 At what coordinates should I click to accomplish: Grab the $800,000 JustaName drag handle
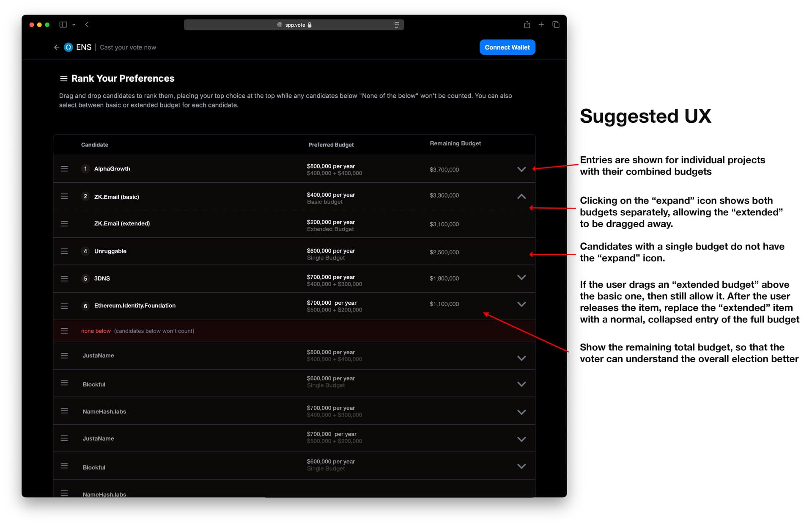click(x=64, y=356)
